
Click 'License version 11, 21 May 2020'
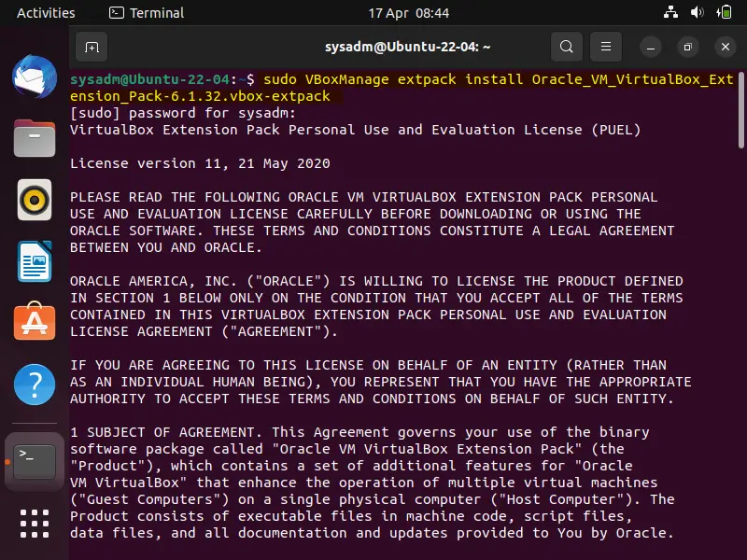[200, 163]
